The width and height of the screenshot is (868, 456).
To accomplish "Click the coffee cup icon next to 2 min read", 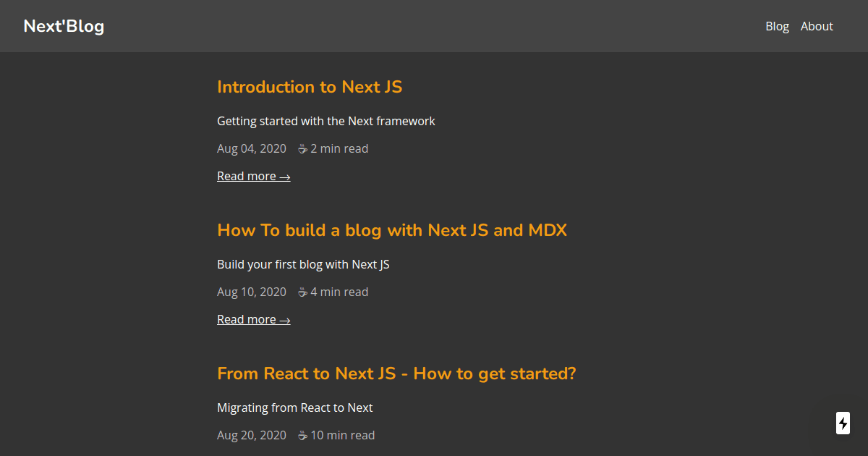I will (x=302, y=148).
